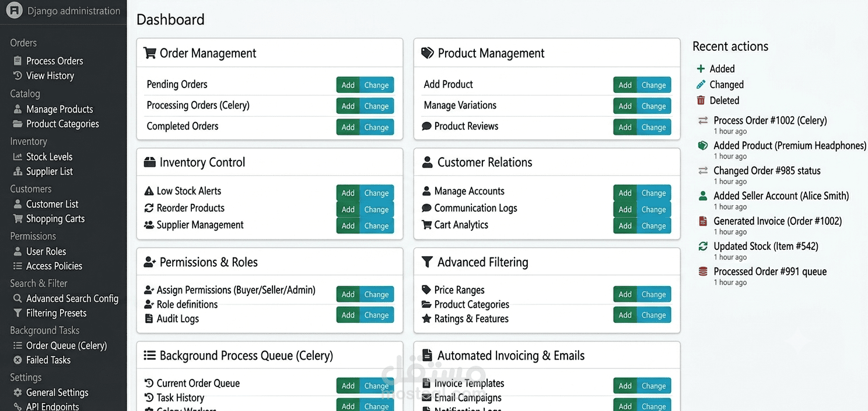Screen dimensions: 868x411
Task: Click the box icon beside Inventory Control
Action: [150, 162]
